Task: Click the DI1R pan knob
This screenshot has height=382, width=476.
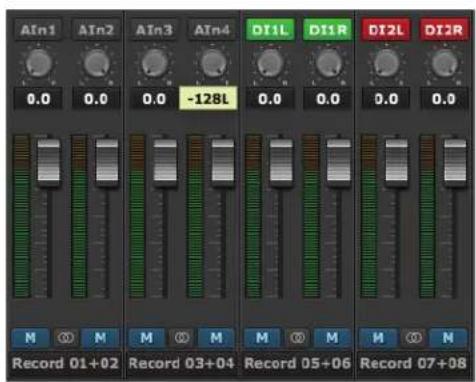Action: click(x=329, y=63)
